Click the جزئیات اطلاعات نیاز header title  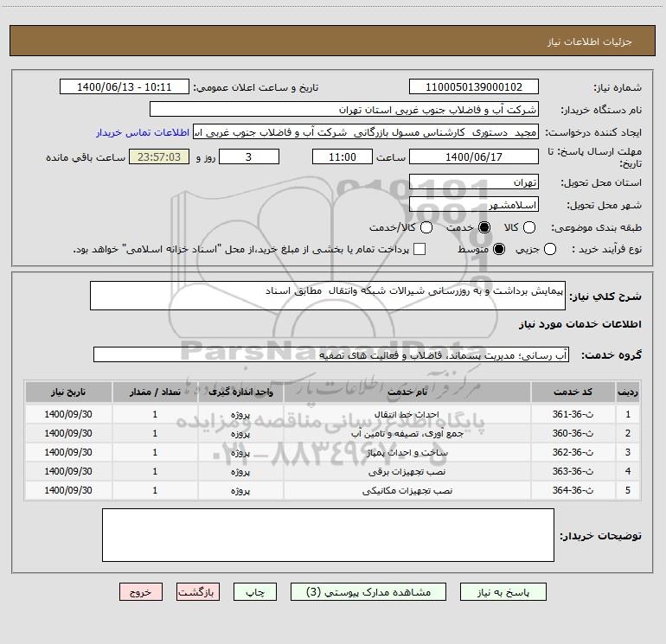tap(590, 41)
